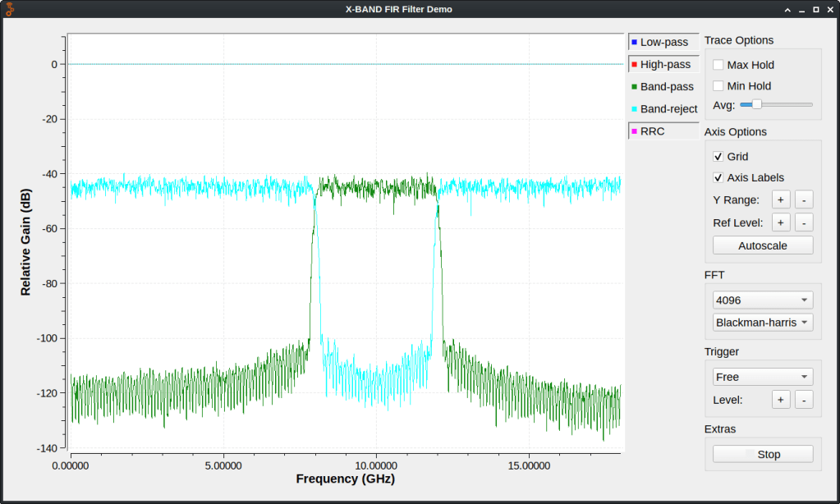Image resolution: width=840 pixels, height=504 pixels.
Task: Toggle the High-pass trace in legend
Action: [x=663, y=64]
